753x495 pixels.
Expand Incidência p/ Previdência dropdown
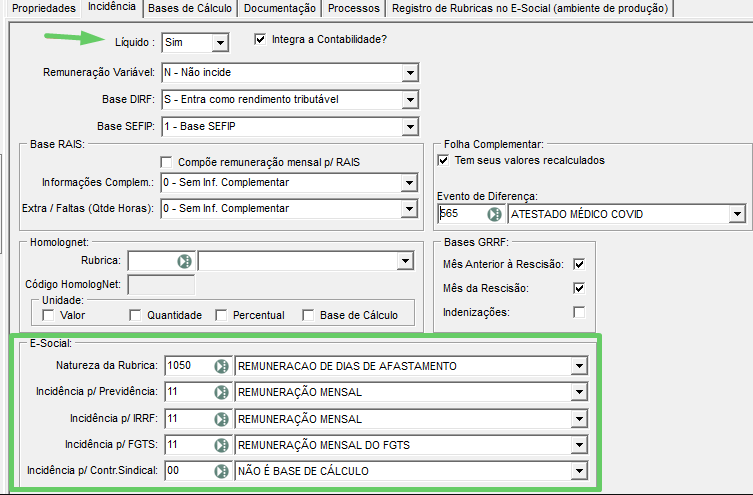(579, 392)
